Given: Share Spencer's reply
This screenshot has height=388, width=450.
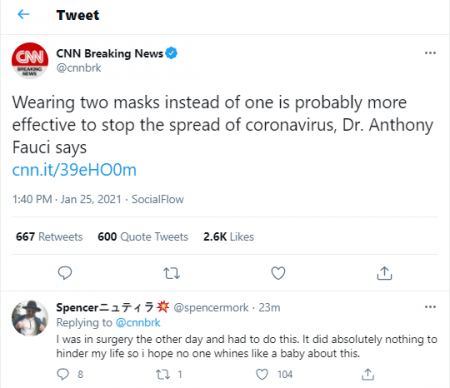Looking at the screenshot, I should click(368, 374).
